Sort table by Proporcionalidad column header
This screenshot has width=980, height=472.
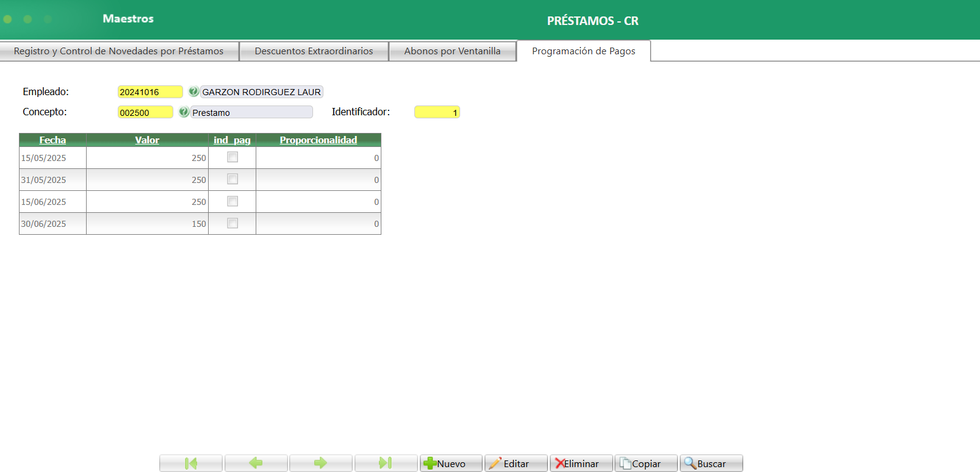(x=319, y=140)
